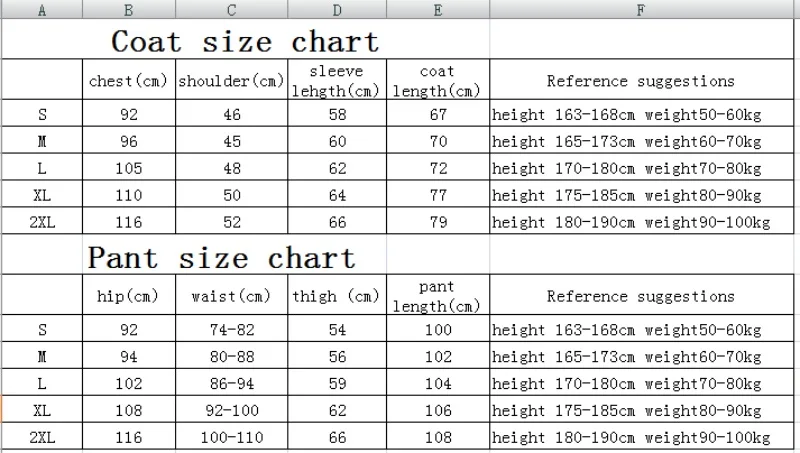This screenshot has height=453, width=800.
Task: Select the chest(cm) header cell
Action: click(x=129, y=82)
